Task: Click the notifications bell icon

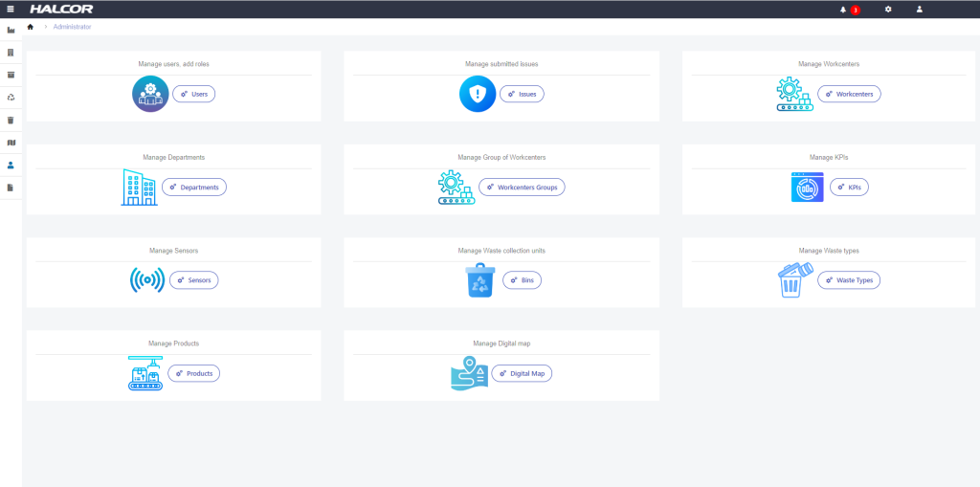Action: pyautogui.click(x=843, y=10)
